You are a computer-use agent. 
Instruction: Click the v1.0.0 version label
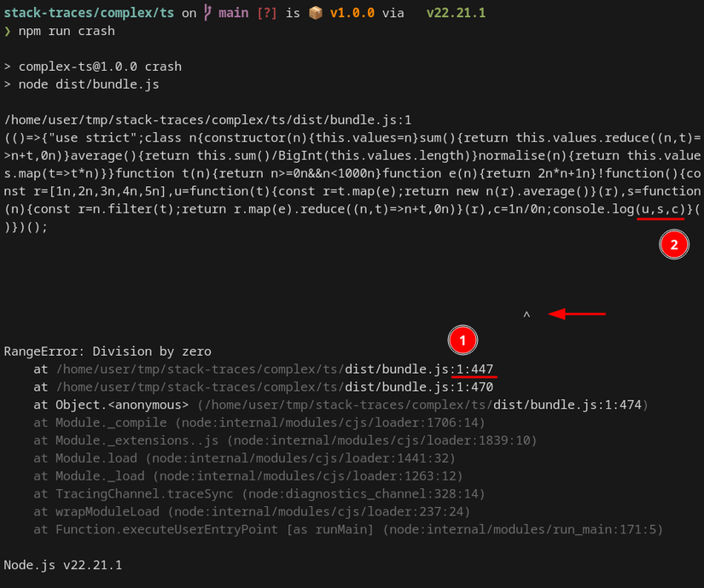click(x=352, y=13)
